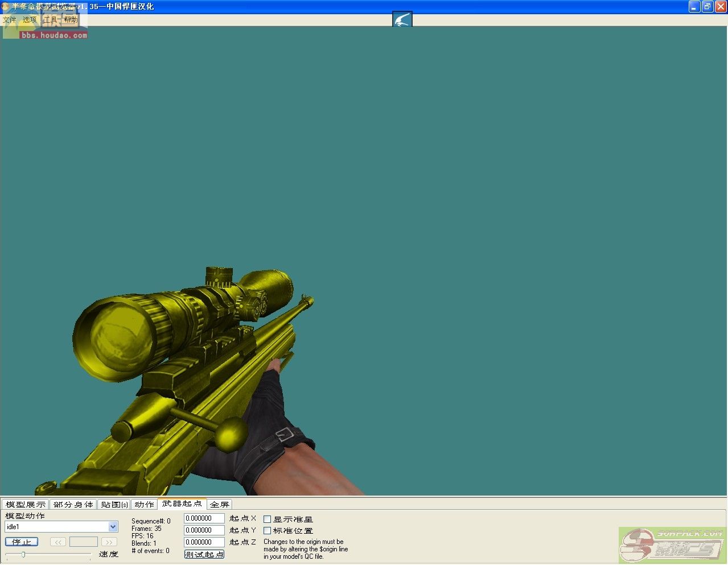Open the 帮助 menu
Viewport: 728px width, 565px height.
pos(71,20)
